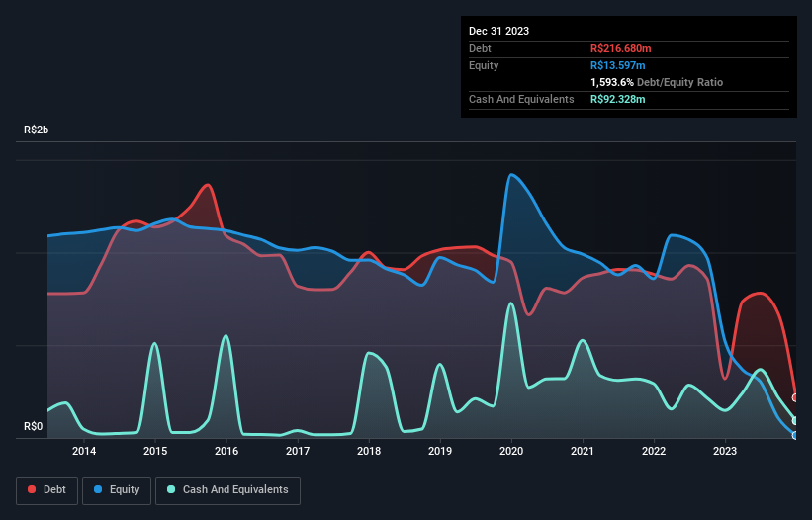Select the 2021 axis label
812x520 pixels.
(x=583, y=451)
